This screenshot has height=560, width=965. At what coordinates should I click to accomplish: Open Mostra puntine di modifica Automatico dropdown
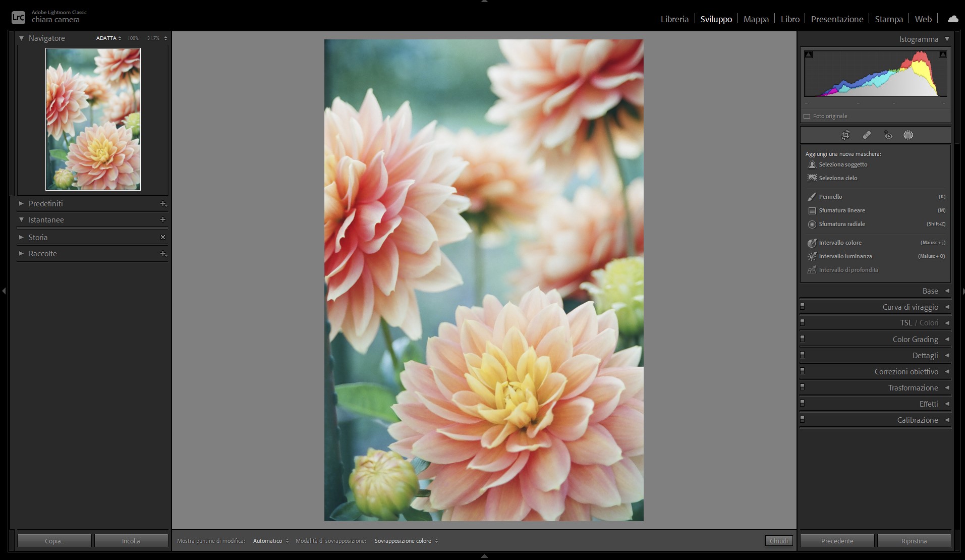click(271, 541)
